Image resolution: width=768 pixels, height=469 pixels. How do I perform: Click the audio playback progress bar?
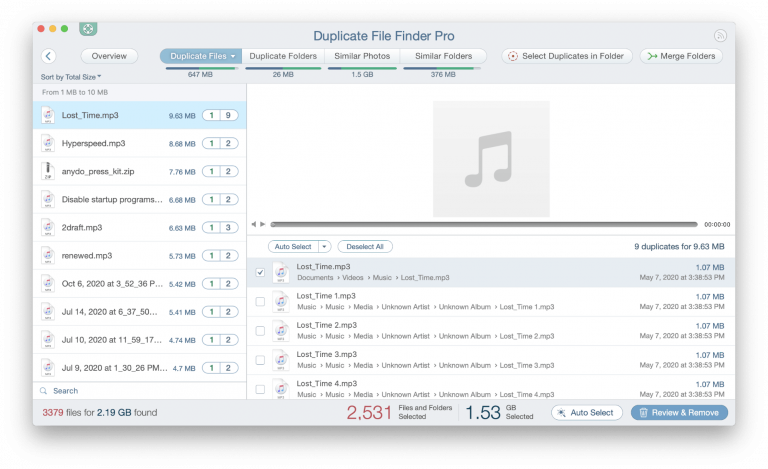[484, 224]
